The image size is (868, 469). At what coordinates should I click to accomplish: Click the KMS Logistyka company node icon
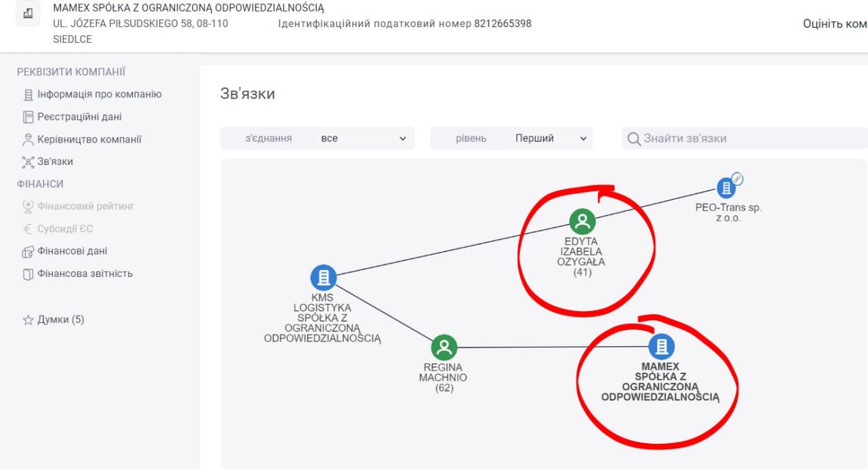(x=323, y=277)
